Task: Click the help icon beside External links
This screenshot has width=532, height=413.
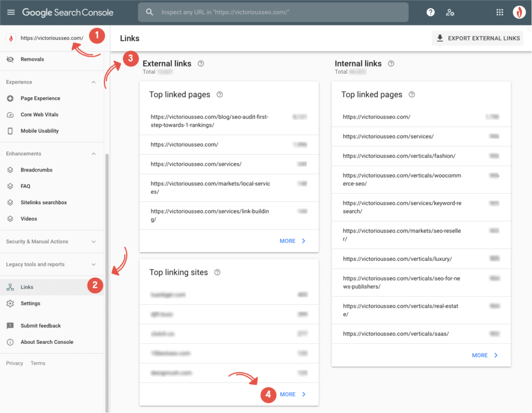Action: 201,63
